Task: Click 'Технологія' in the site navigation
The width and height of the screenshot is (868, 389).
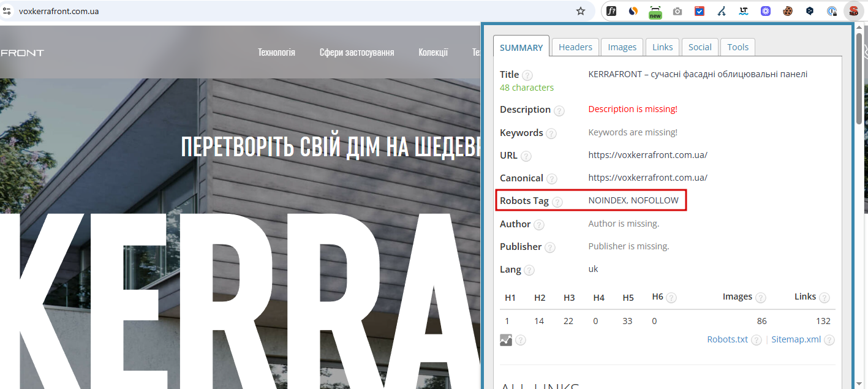Action: coord(276,53)
